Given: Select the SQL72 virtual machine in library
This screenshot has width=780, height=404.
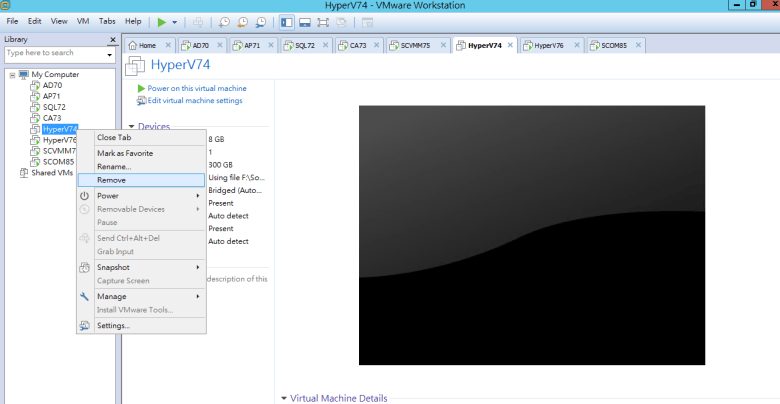Looking at the screenshot, I should [54, 107].
